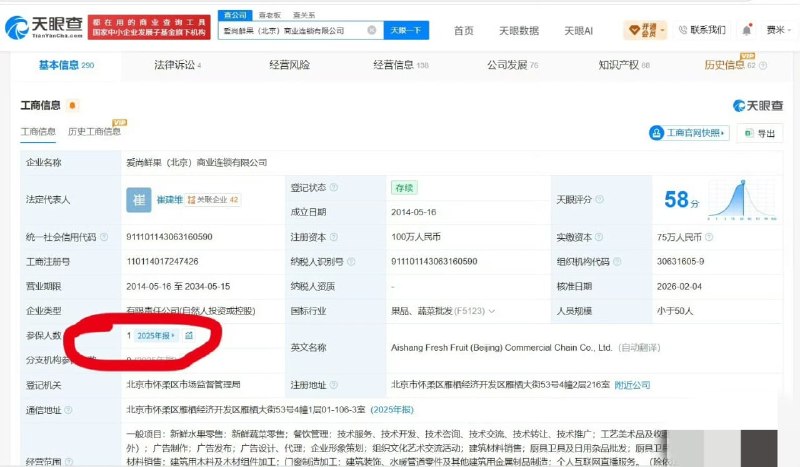Image resolution: width=800 pixels, height=467 pixels.
Task: Click the green icon on the 导出 button
Action: tap(748, 133)
